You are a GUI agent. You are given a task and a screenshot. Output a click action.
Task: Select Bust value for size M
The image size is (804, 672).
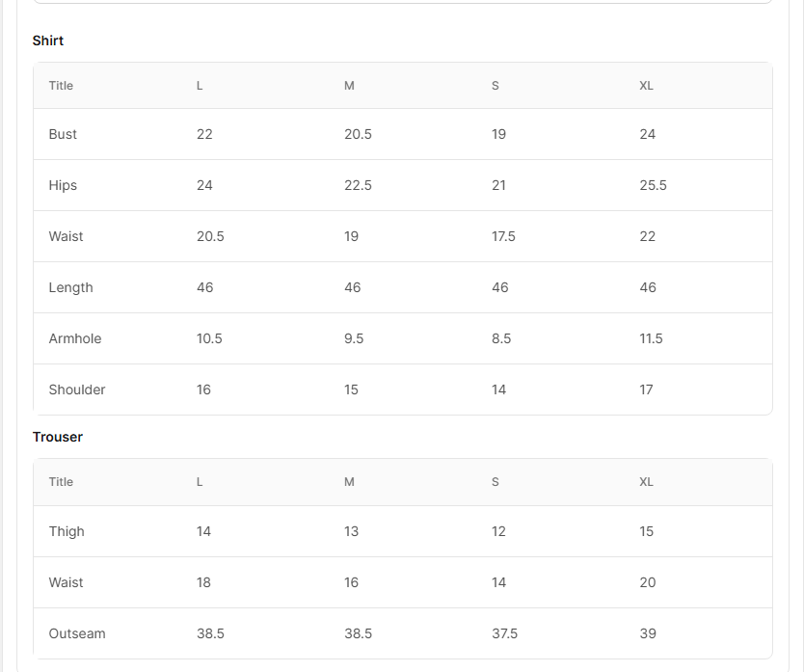point(358,134)
